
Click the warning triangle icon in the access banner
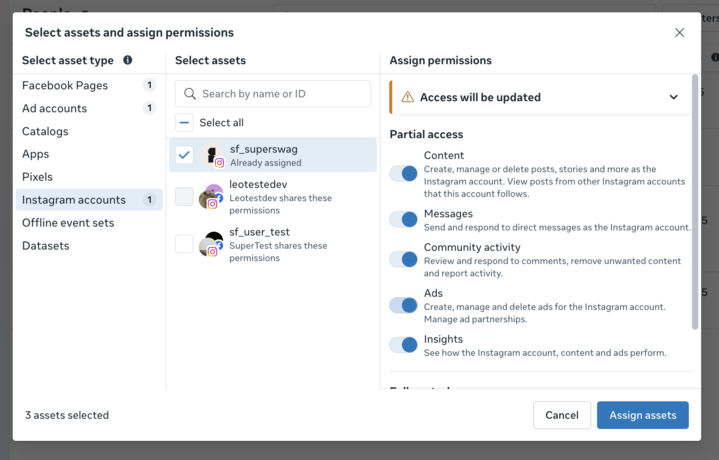point(407,97)
